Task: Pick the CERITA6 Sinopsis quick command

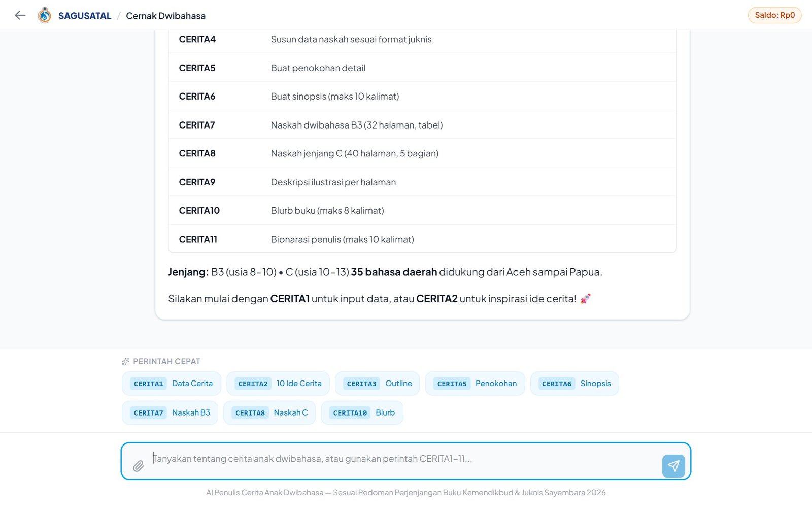Action: [x=574, y=384]
